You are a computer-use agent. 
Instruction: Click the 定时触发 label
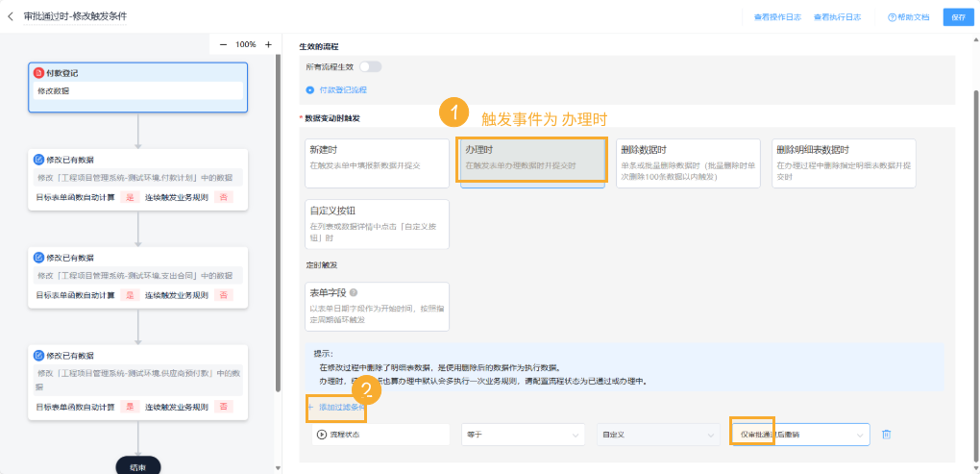pos(324,265)
